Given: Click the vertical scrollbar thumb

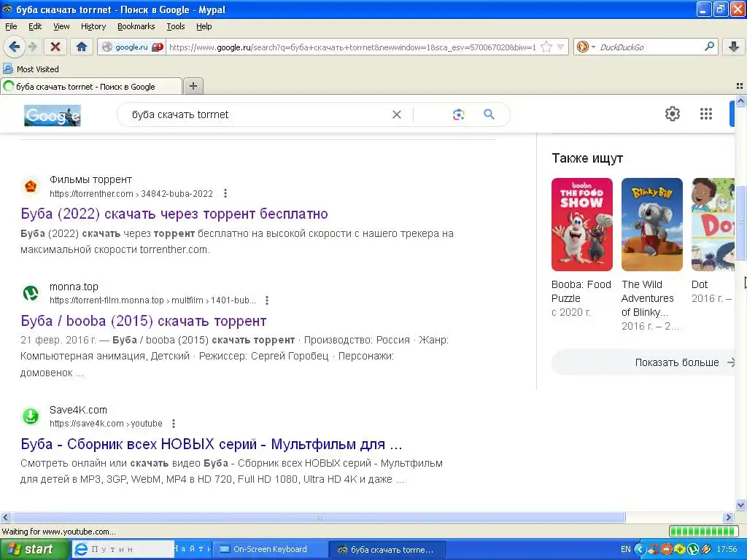Looking at the screenshot, I should click(741, 222).
